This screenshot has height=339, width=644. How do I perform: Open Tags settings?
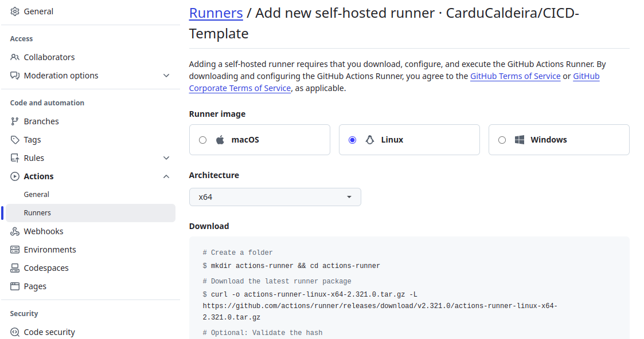91,140
